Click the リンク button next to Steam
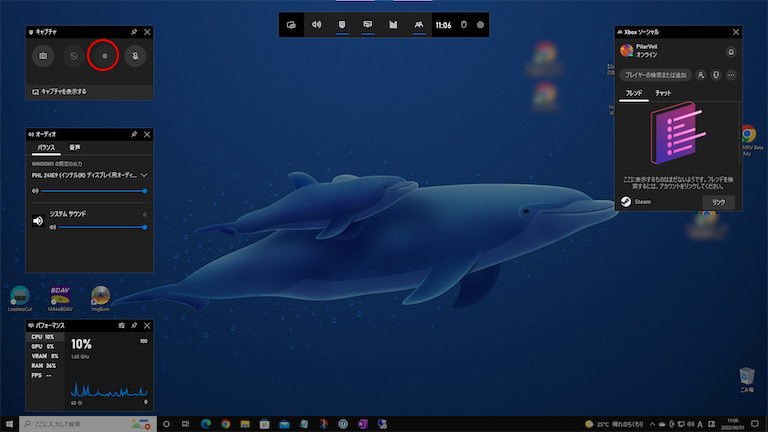The height and width of the screenshot is (432, 768). pyautogui.click(x=717, y=202)
